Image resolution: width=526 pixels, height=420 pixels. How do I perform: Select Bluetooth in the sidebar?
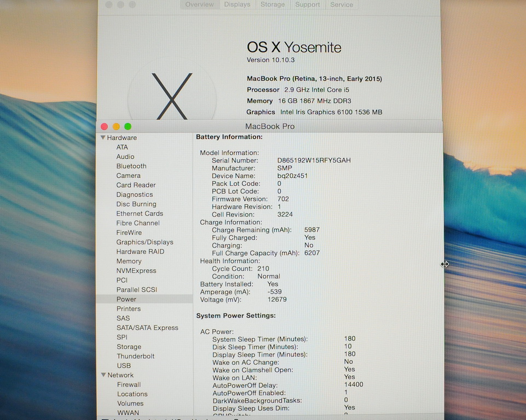click(x=131, y=166)
